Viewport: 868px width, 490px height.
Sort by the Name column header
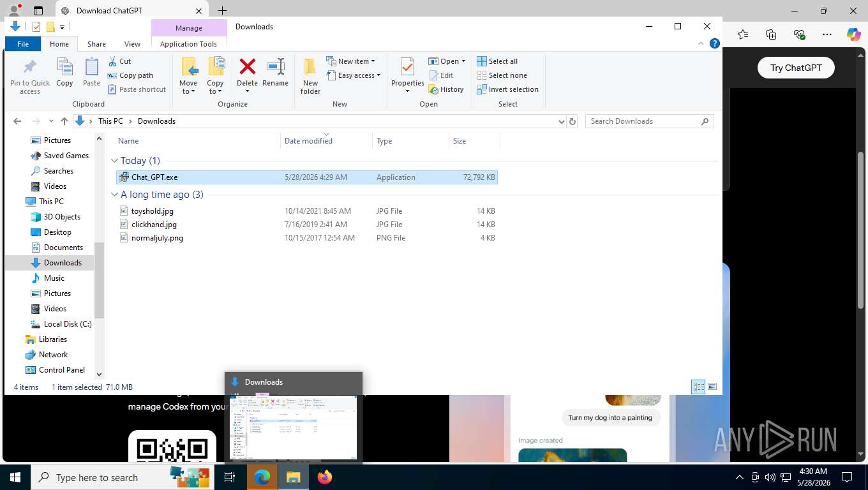click(x=197, y=141)
